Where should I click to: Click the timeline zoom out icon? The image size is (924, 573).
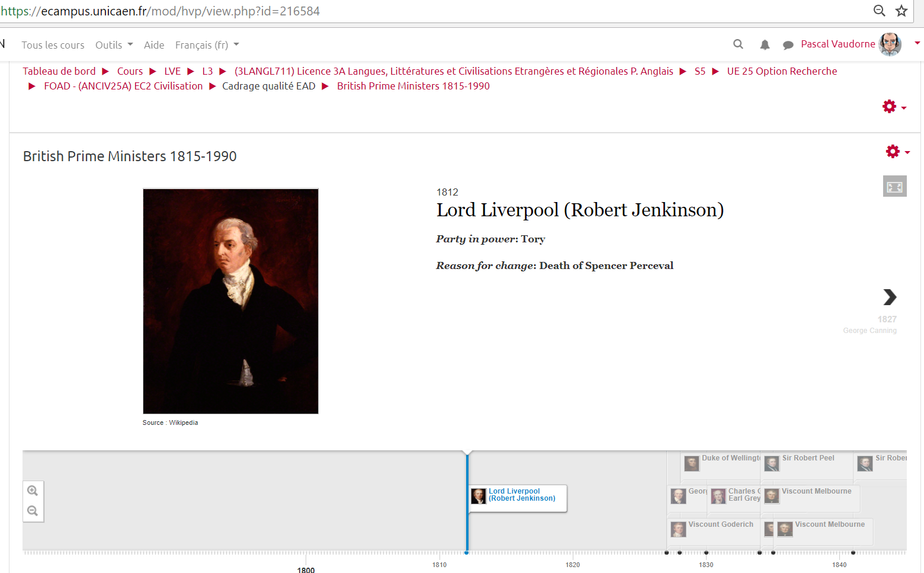tap(33, 511)
